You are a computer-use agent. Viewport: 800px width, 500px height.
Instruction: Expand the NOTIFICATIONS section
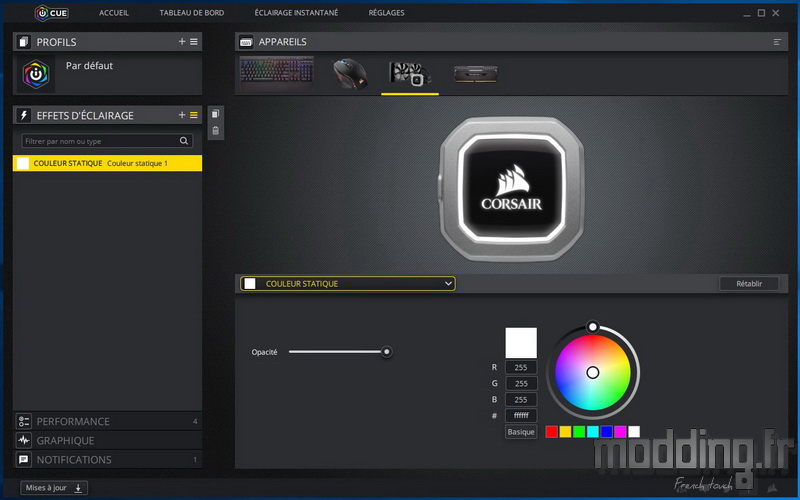pos(107,460)
